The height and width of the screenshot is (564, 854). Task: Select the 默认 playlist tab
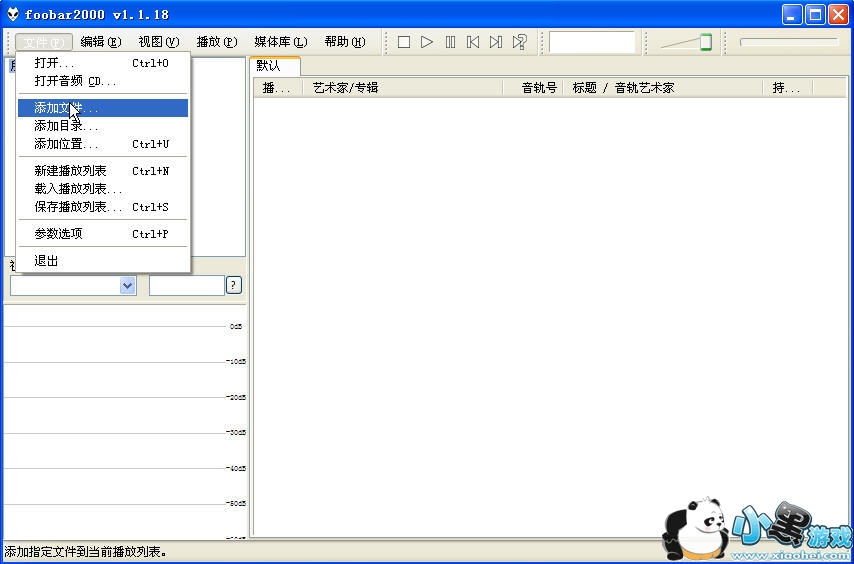coord(269,66)
